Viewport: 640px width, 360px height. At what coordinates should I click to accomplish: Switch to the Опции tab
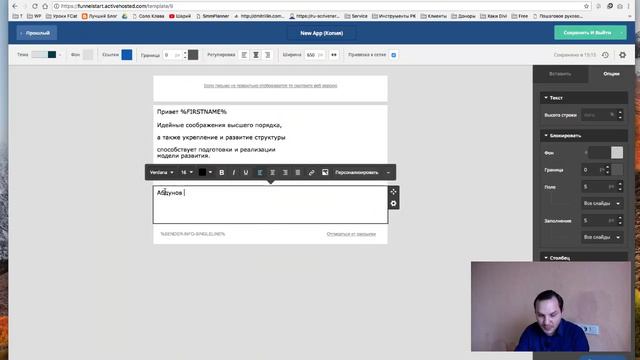[x=611, y=74]
